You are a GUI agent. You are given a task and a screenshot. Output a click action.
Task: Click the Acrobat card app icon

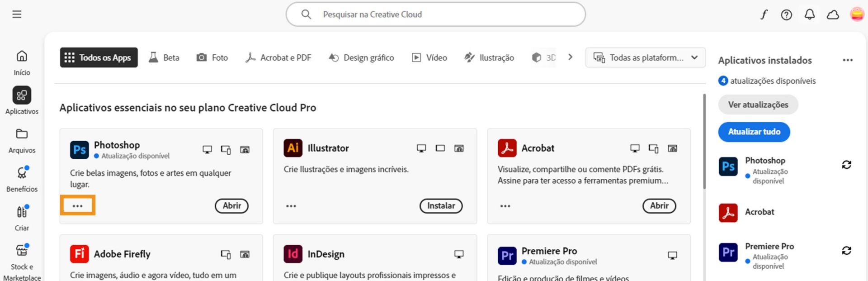[507, 148]
